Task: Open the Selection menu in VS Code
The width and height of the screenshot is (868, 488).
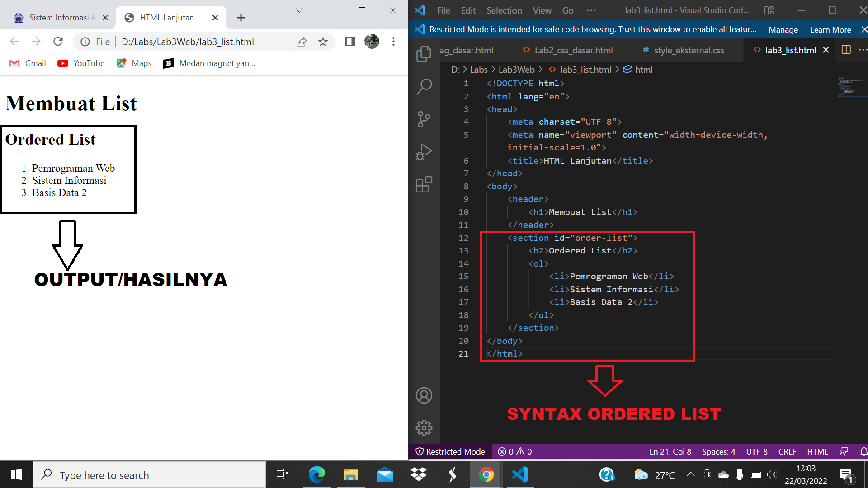Action: point(504,10)
